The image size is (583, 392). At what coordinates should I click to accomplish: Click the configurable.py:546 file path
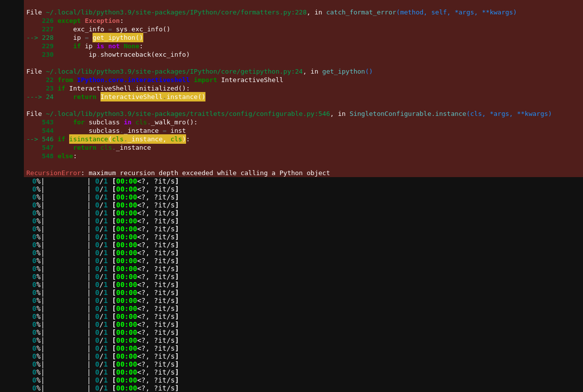point(188,114)
